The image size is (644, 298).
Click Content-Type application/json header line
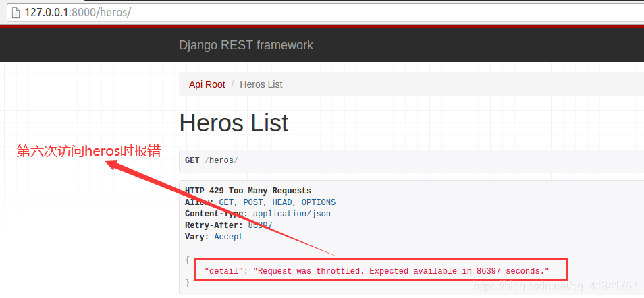pos(257,214)
